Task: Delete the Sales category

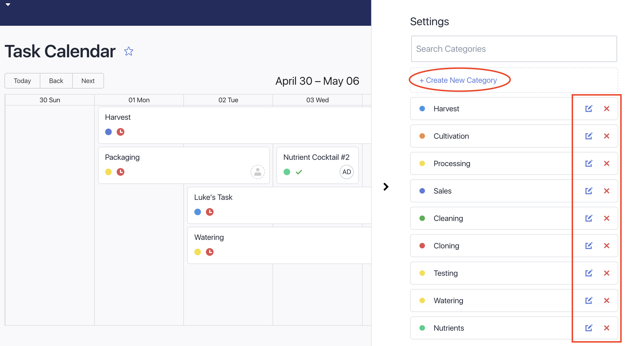Action: pos(607,191)
